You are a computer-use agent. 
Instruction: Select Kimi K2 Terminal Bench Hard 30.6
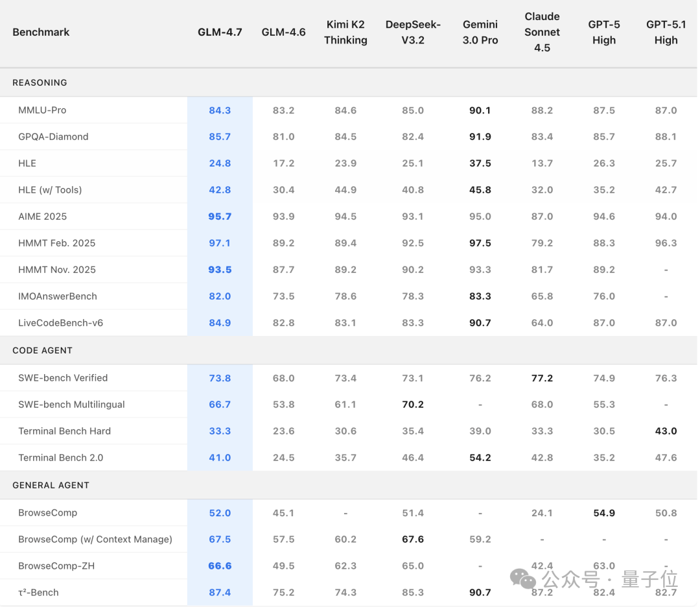click(345, 431)
